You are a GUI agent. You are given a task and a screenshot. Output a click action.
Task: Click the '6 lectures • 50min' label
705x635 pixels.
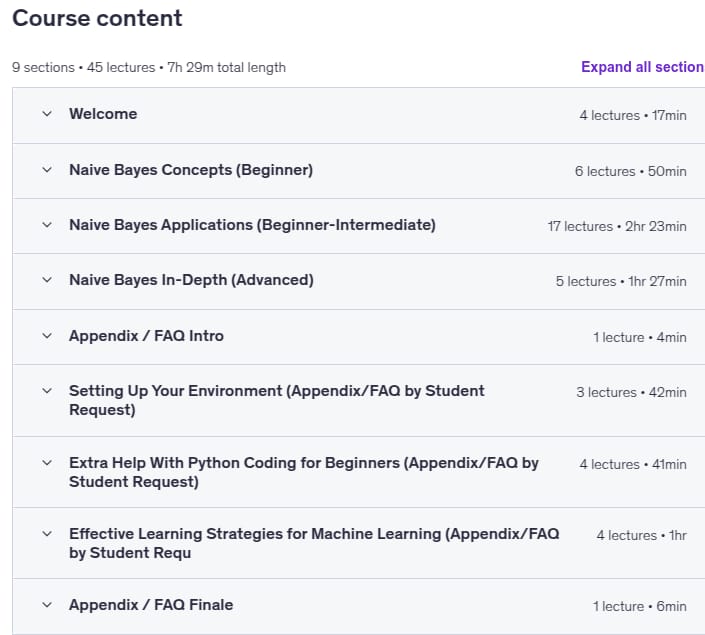tap(630, 171)
